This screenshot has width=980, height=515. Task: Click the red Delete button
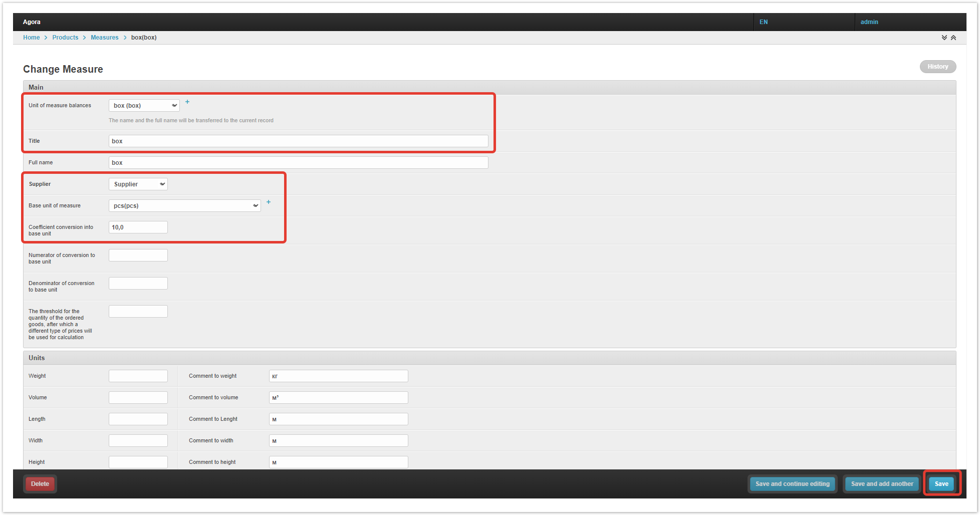click(x=40, y=484)
